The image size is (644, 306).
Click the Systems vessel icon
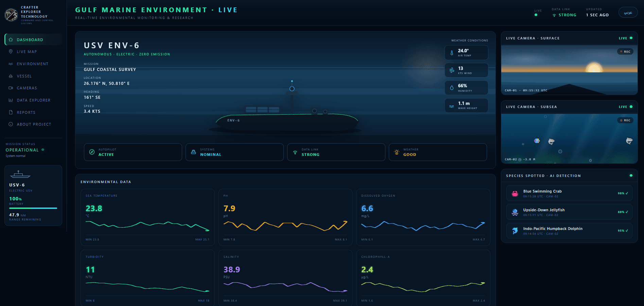(x=193, y=152)
